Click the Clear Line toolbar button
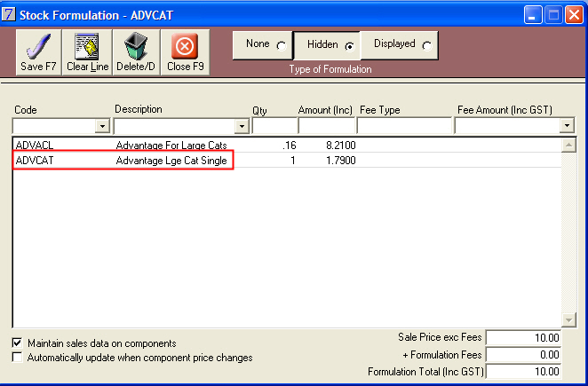This screenshot has height=386, width=588. pos(87,52)
